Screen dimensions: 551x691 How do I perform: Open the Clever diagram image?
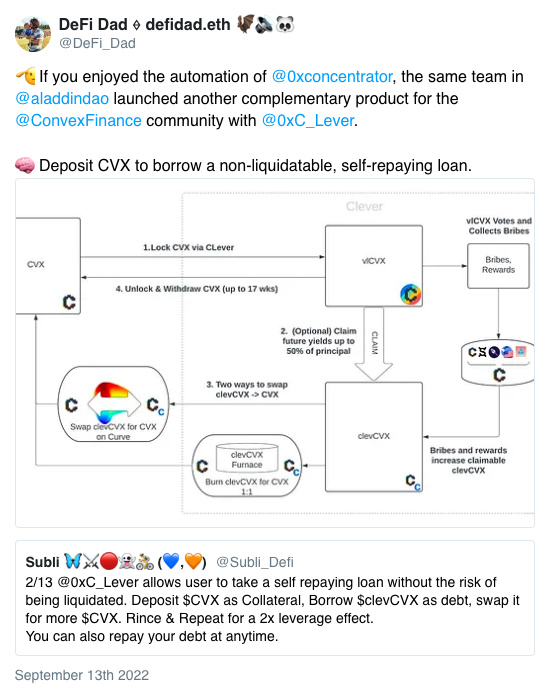(275, 353)
